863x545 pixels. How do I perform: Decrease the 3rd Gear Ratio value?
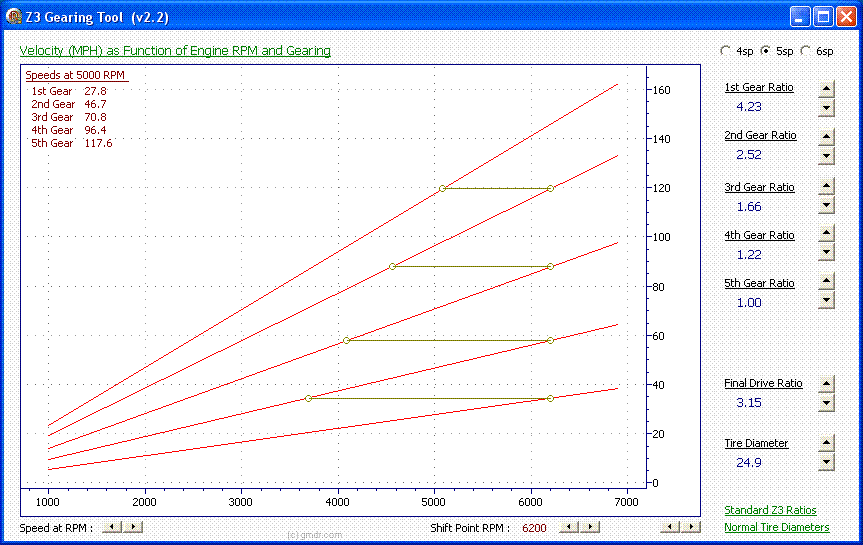click(x=826, y=206)
